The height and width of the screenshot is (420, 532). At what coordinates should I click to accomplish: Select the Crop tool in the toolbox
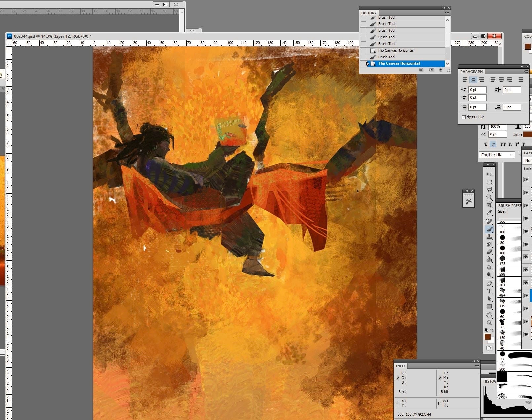489,205
